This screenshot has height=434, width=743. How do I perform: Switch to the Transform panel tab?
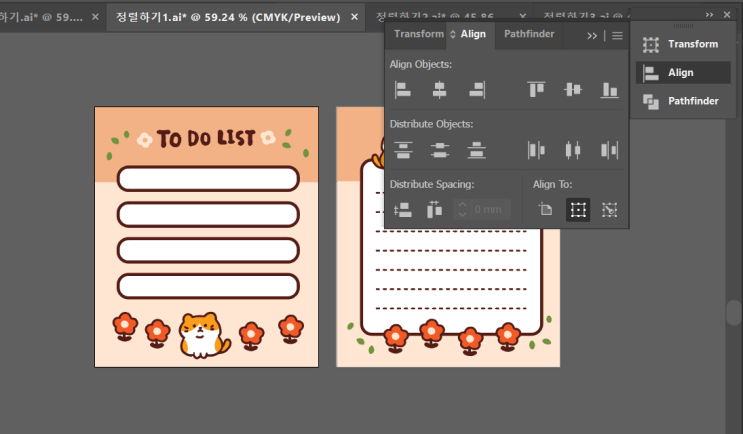[x=419, y=34]
